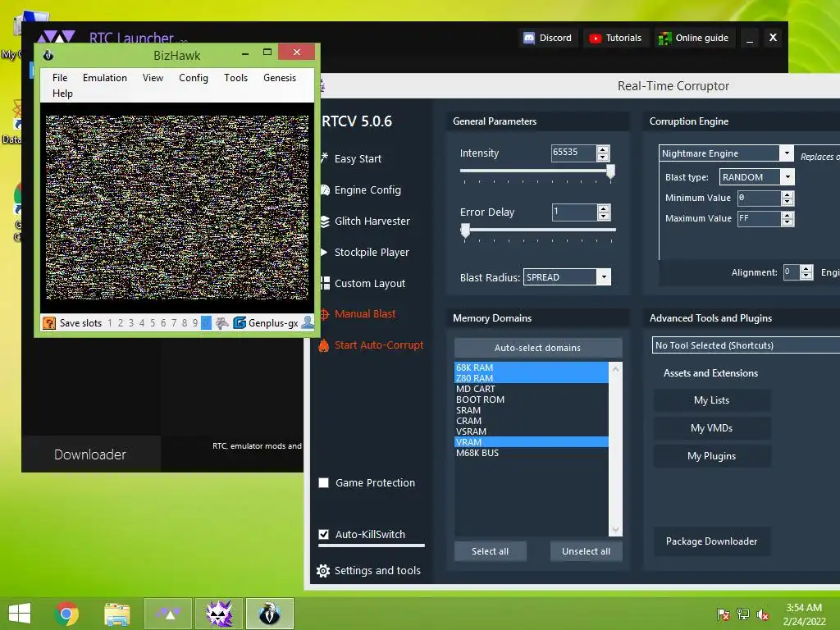Click the Intensity slider handle
Viewport: 840px width, 630px height.
pos(610,171)
